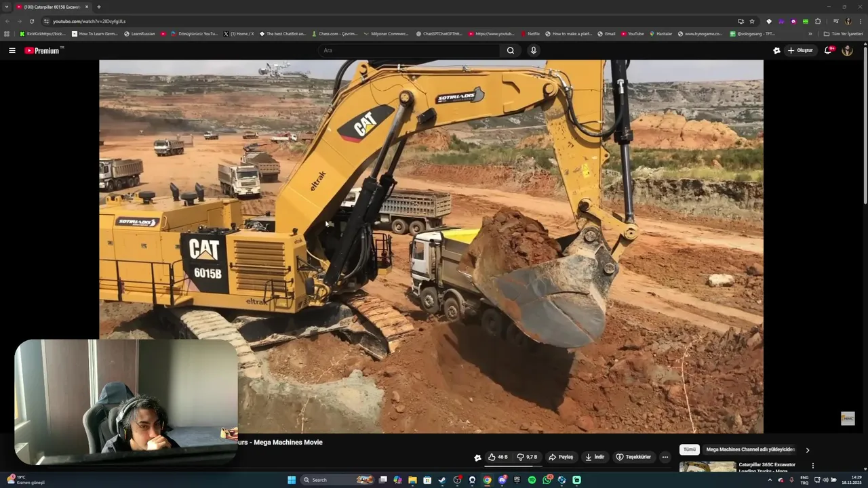
Task: Like the video with 46 B thumbs-up
Action: click(x=498, y=457)
